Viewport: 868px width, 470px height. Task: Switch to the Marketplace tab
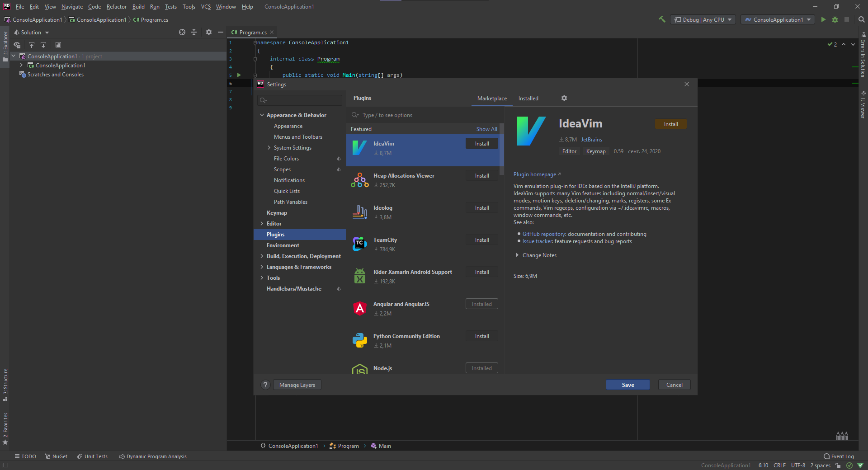point(492,99)
